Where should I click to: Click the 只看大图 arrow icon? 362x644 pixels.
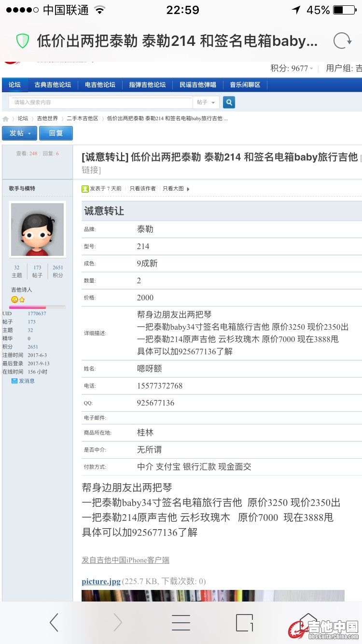[x=188, y=189]
